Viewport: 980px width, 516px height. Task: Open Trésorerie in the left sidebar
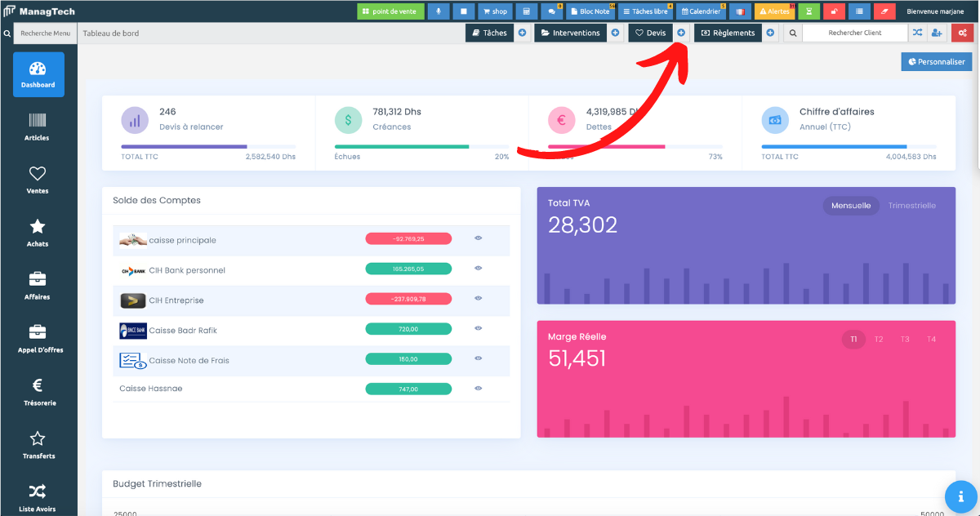click(x=38, y=393)
